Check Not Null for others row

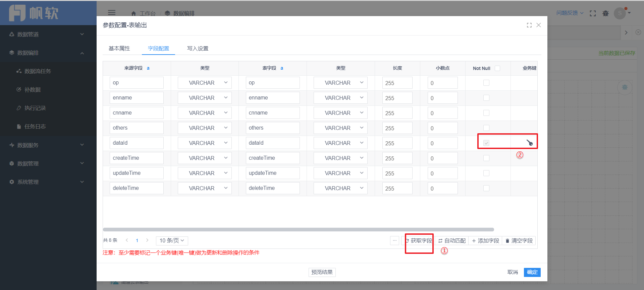pyautogui.click(x=486, y=128)
